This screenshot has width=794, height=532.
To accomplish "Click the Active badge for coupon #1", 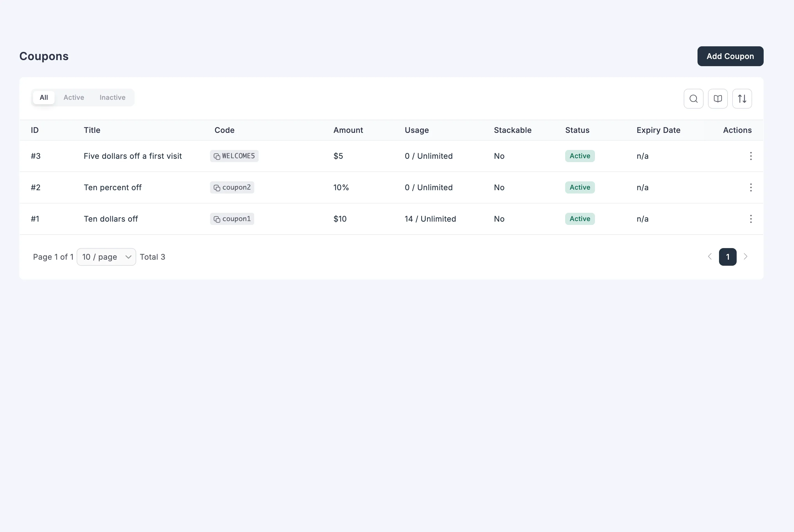I will [580, 219].
